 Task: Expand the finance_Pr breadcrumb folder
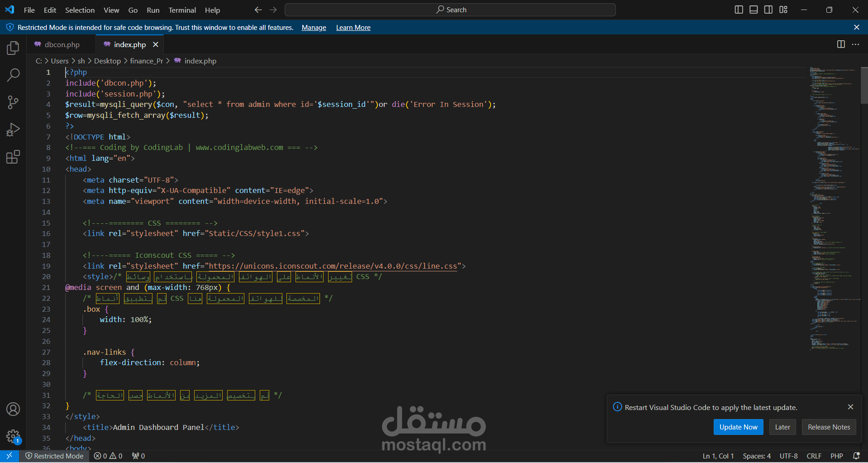coord(146,61)
